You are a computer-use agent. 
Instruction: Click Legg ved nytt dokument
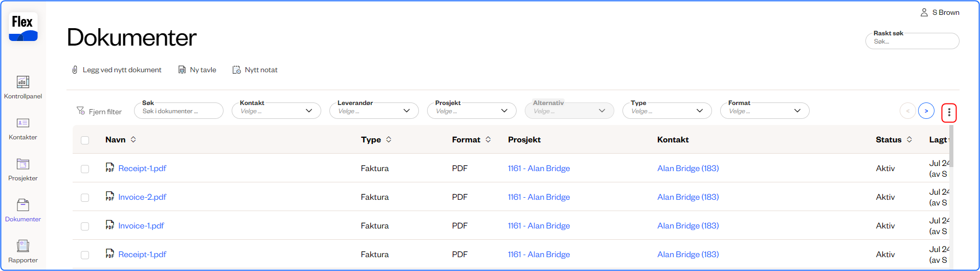117,70
